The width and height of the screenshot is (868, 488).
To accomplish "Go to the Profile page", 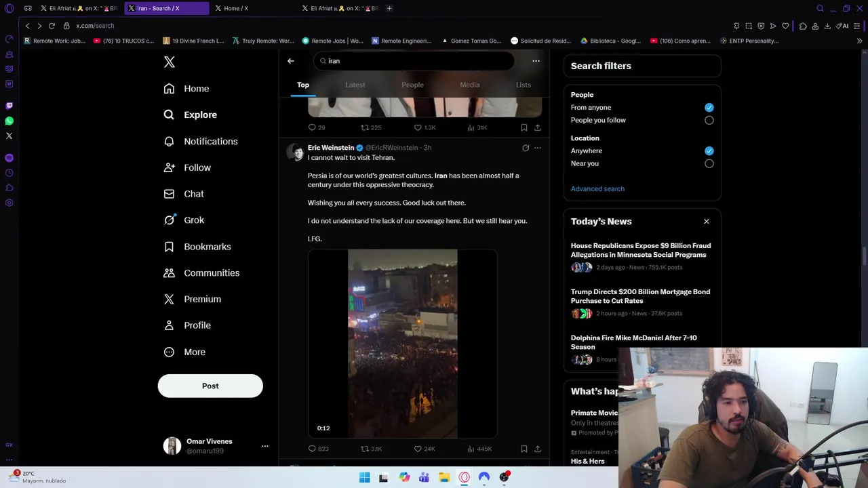I will (x=187, y=325).
